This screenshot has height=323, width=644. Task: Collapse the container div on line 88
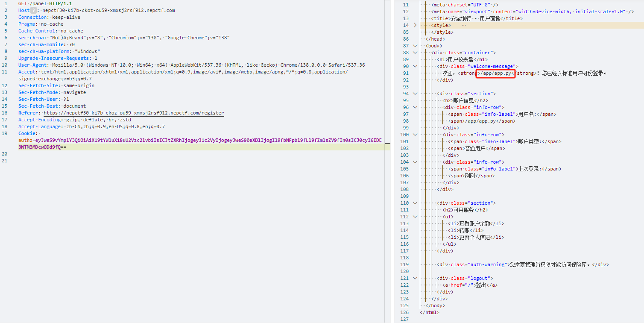[415, 53]
